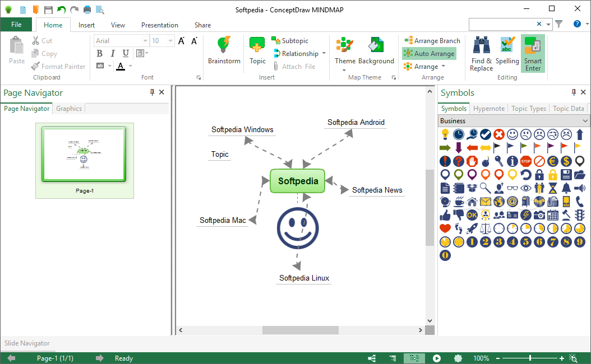Toggle outline view icon in status bar

(x=393, y=358)
